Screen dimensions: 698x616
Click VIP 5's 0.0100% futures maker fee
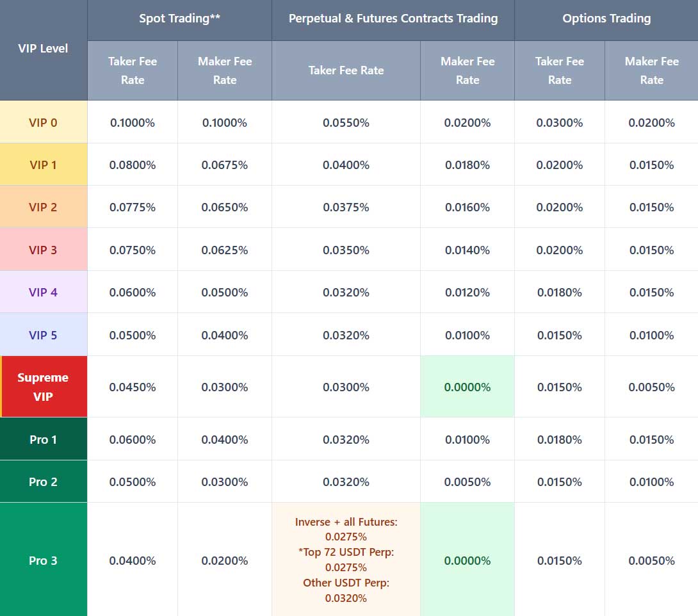coord(467,334)
